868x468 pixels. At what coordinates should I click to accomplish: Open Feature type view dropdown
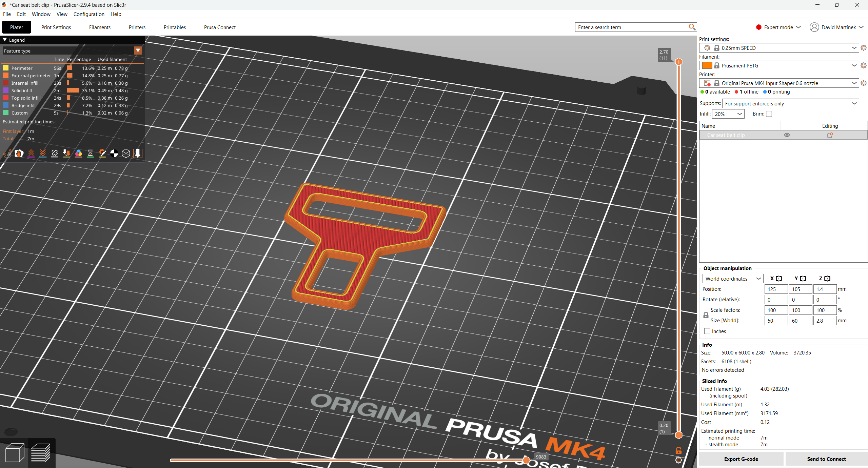pyautogui.click(x=138, y=50)
